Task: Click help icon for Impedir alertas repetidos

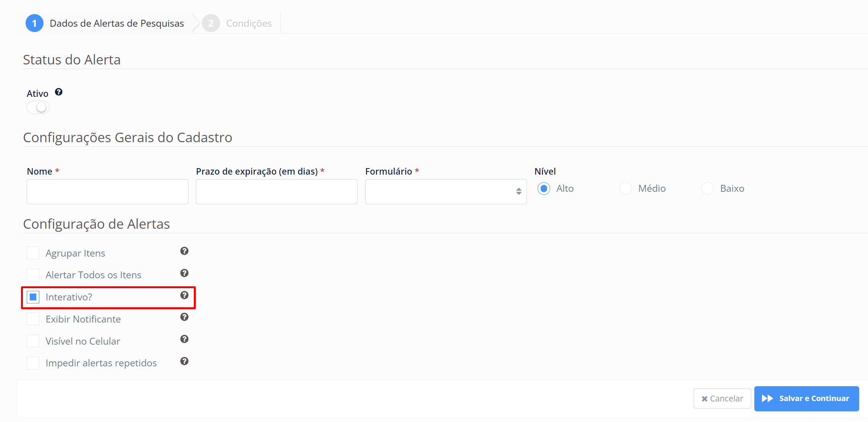Action: pyautogui.click(x=184, y=361)
